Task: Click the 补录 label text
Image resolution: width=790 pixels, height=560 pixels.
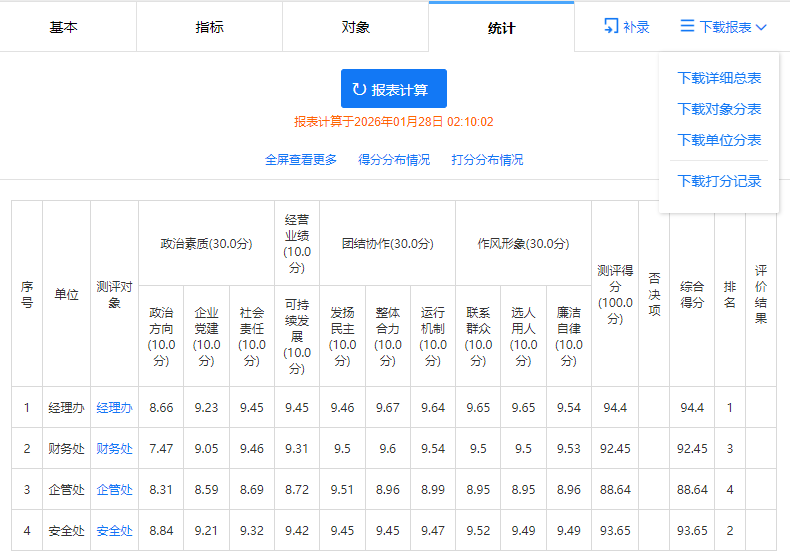Action: tap(636, 27)
